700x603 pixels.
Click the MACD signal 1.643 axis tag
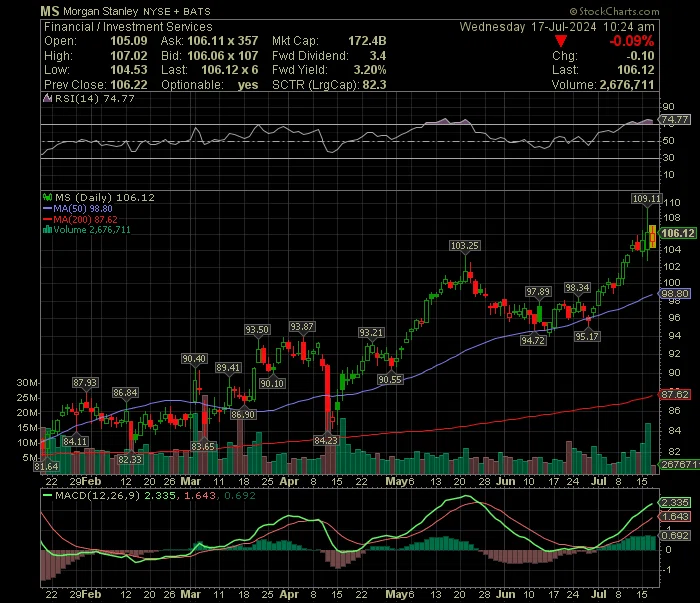(x=675, y=516)
